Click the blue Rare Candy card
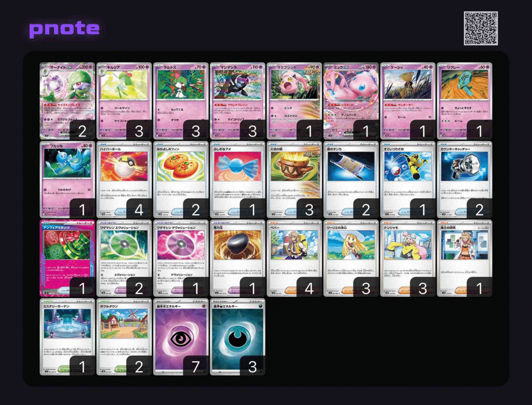The width and height of the screenshot is (532, 405). pyautogui.click(x=238, y=180)
